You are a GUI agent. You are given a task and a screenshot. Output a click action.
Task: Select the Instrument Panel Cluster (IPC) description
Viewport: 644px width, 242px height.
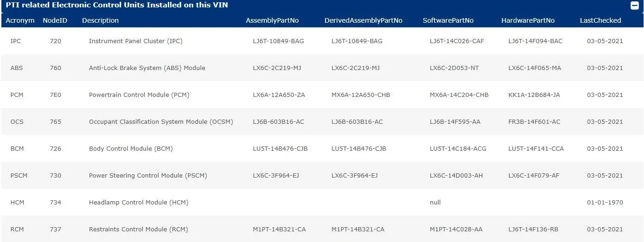point(135,41)
